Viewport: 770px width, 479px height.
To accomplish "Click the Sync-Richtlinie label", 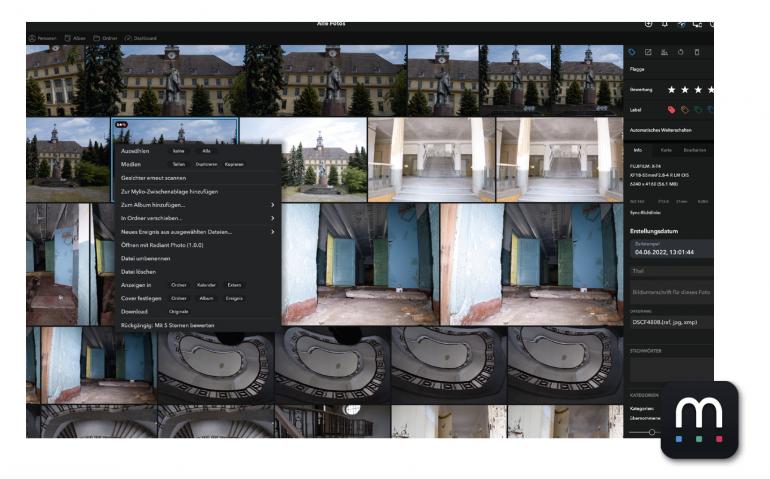I will point(645,213).
